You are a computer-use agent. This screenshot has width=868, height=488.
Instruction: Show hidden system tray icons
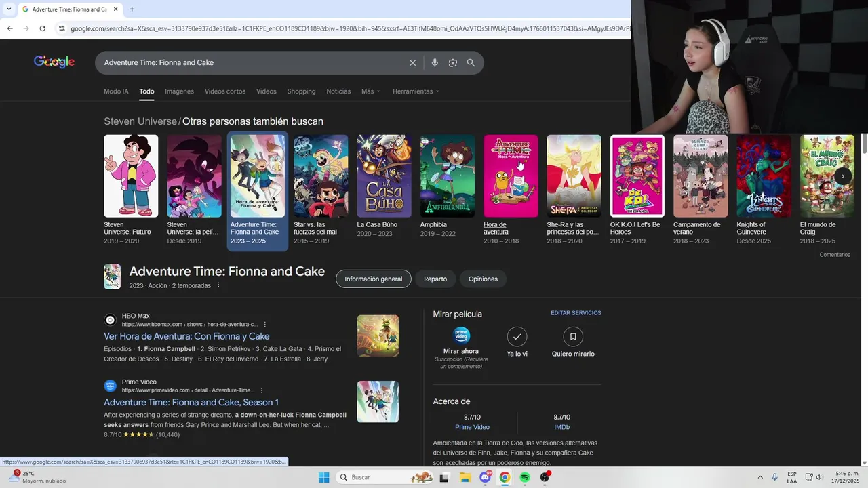[x=759, y=477]
